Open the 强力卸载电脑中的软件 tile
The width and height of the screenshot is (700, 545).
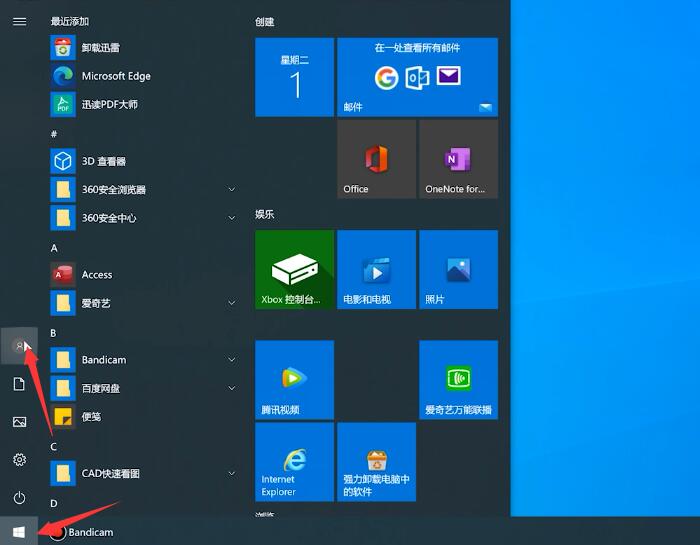(376, 462)
